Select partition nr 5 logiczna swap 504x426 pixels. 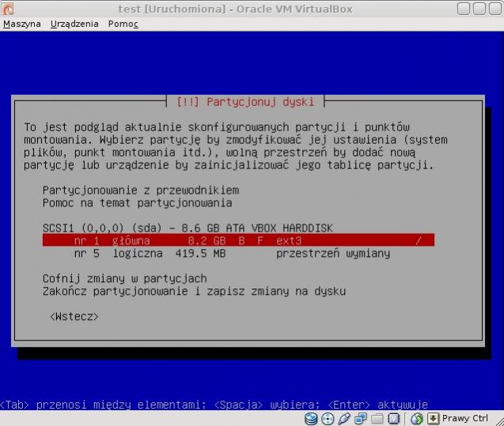[x=231, y=253]
